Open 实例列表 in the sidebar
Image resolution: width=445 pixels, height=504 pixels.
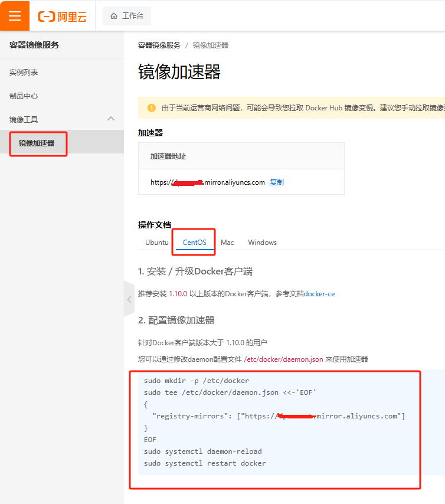(x=24, y=73)
